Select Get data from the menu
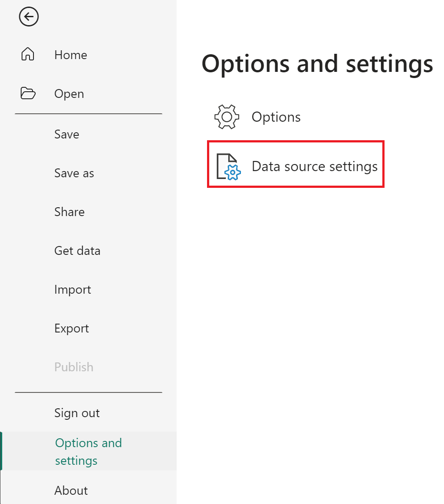 pos(77,250)
